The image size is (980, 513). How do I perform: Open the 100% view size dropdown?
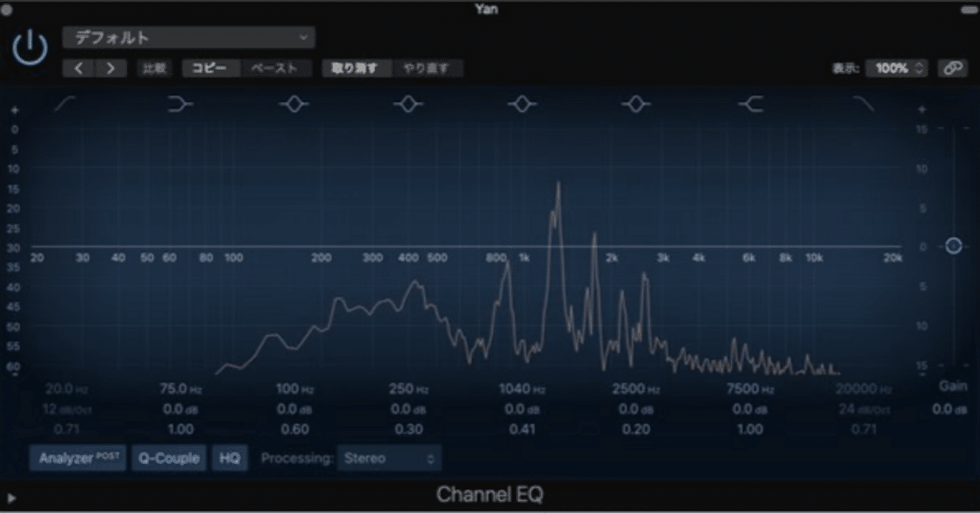(x=897, y=68)
